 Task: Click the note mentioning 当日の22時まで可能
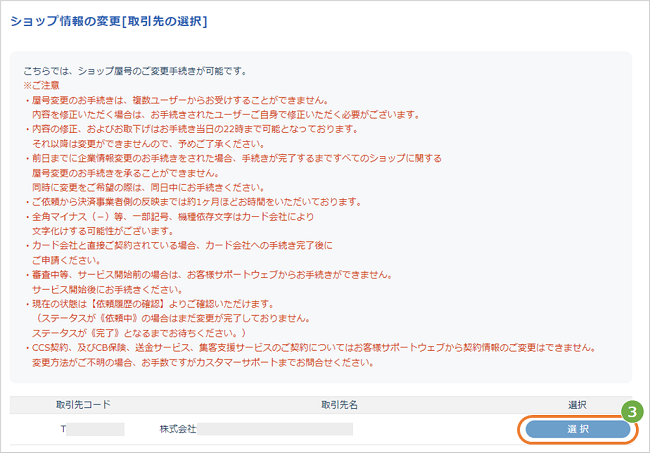coord(192,129)
